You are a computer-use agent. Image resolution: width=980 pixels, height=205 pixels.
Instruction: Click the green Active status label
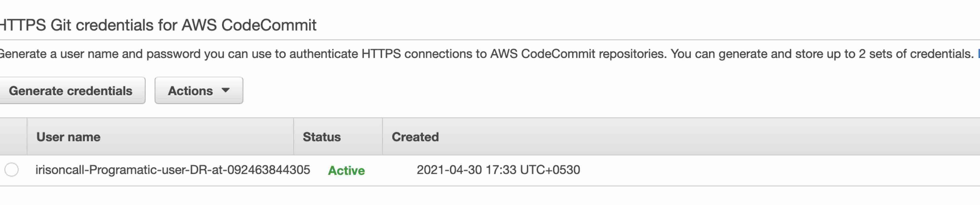click(x=346, y=171)
